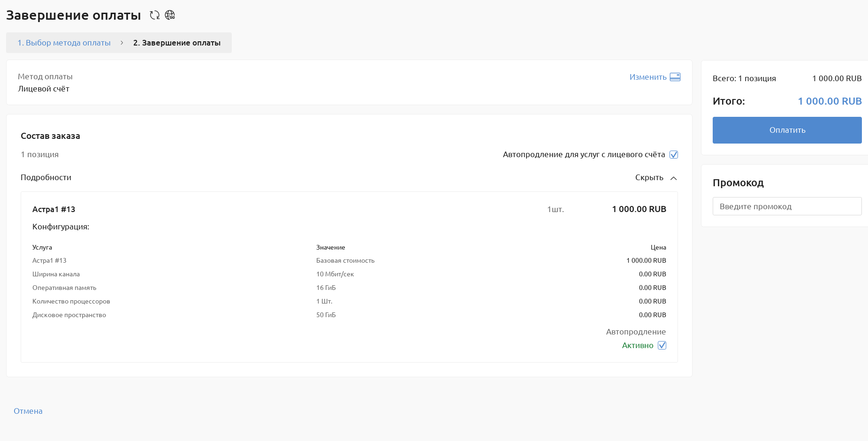
Task: Click the Состав заказа heading
Action: pos(50,136)
